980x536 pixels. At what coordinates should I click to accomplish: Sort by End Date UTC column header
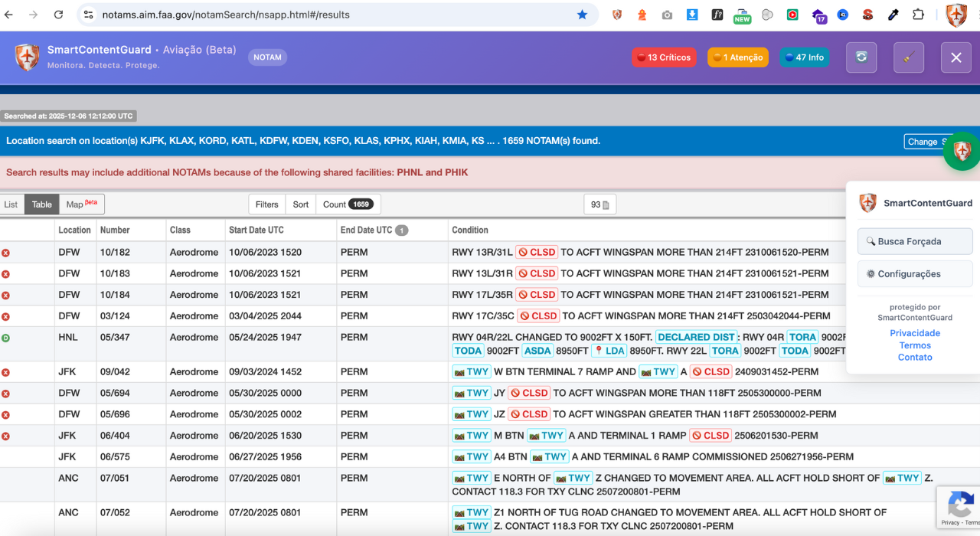[x=367, y=230]
